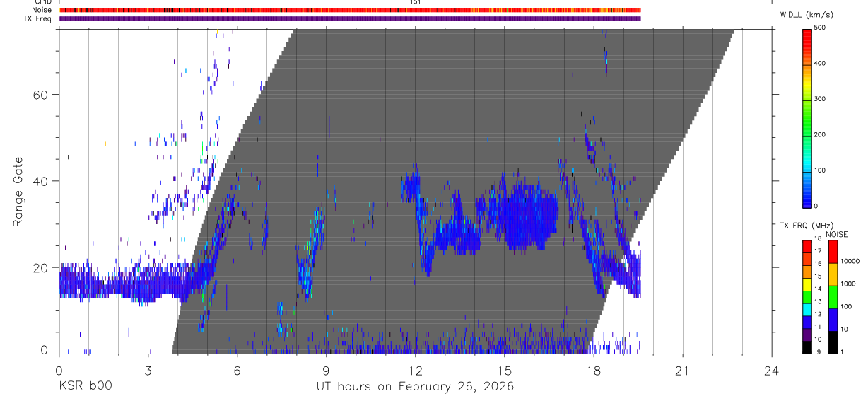Viewport: 868px width, 401px height.
Task: Click the '151' CPID value above plot
Action: pyautogui.click(x=415, y=2)
